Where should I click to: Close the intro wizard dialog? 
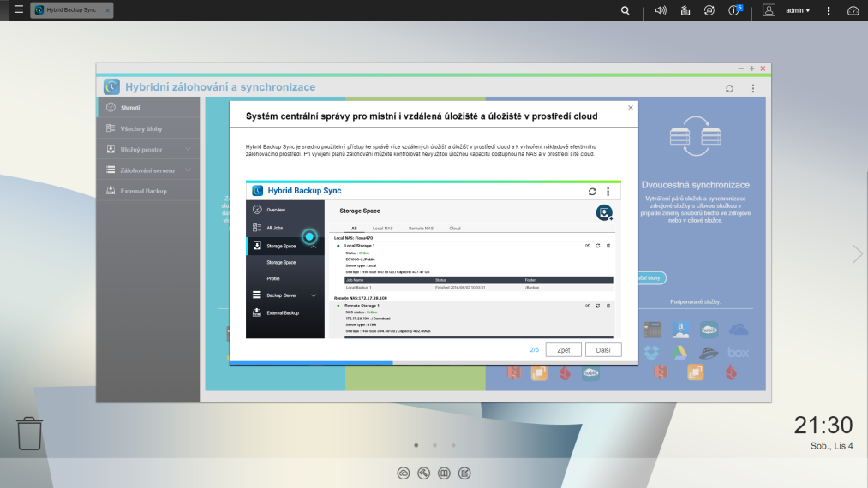click(631, 108)
